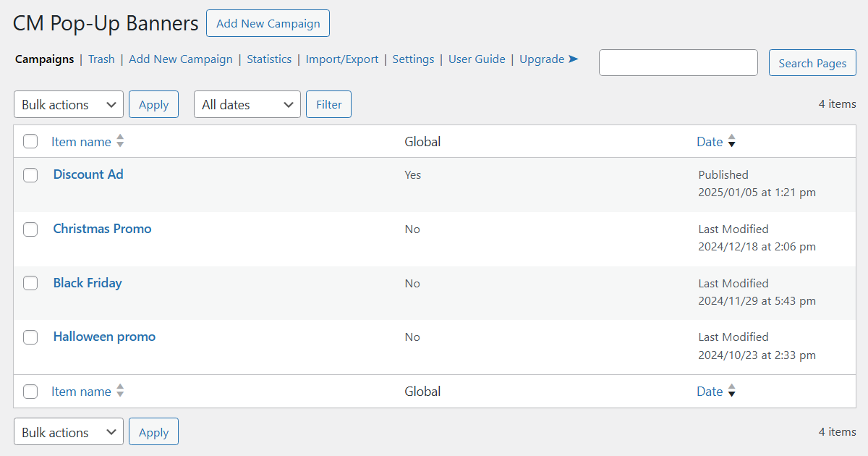Screen dimensions: 868x456
Task: Click the Filter button
Action: click(329, 104)
